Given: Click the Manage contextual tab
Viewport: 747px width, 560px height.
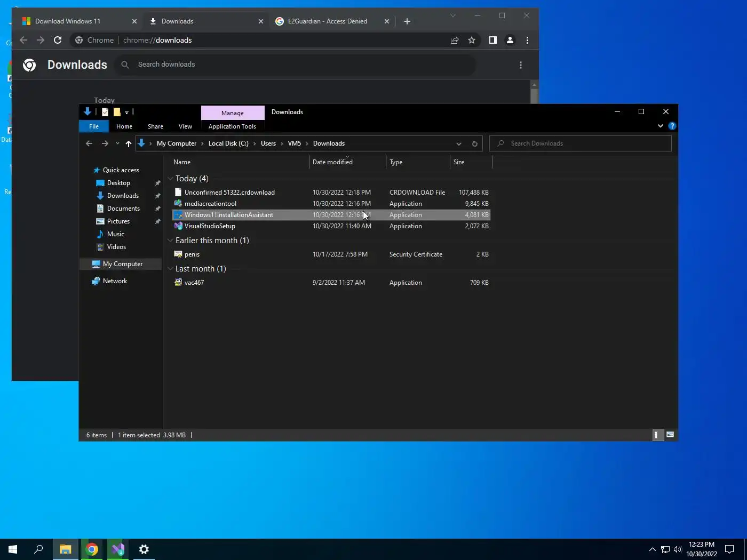Looking at the screenshot, I should 233,113.
